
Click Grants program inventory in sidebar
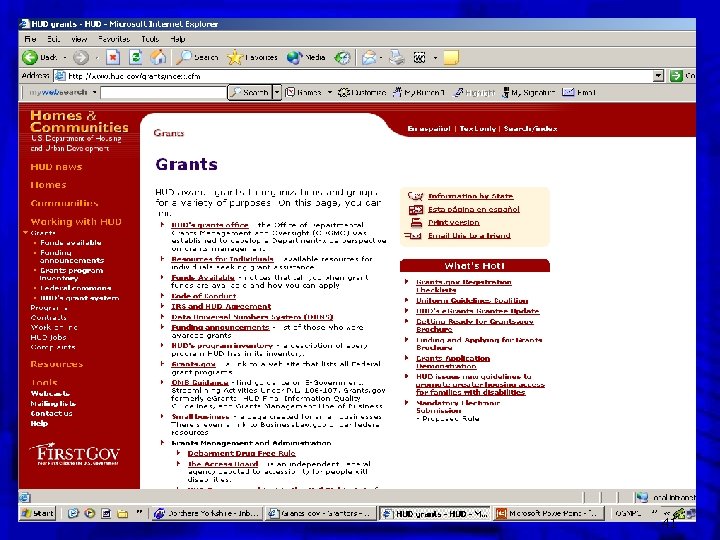point(71,274)
